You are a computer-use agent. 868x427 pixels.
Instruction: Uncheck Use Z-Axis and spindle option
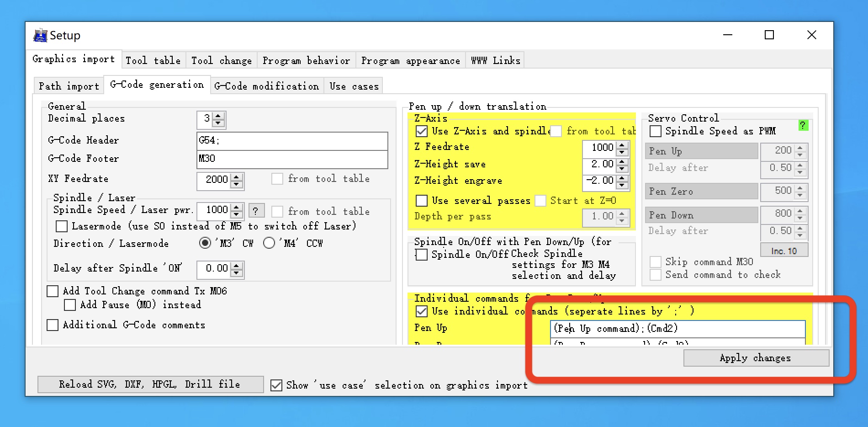(x=422, y=132)
